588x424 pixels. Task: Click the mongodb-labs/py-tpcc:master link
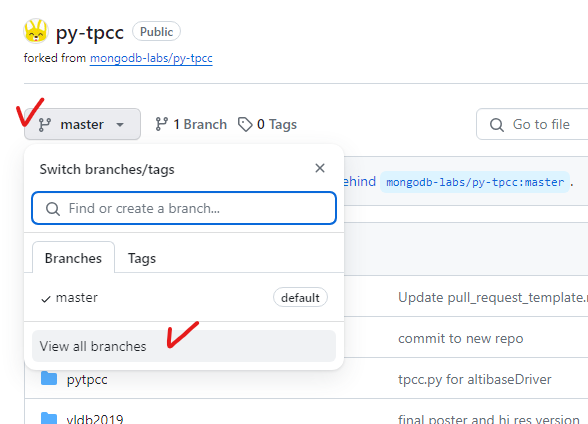pyautogui.click(x=475, y=182)
